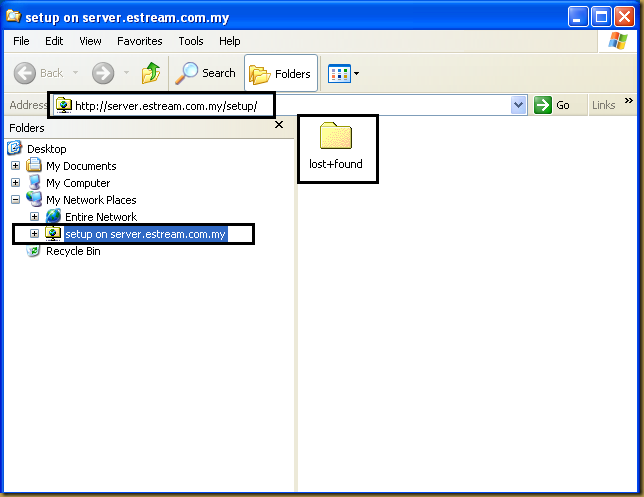Minimize the Explorer window

click(x=578, y=17)
